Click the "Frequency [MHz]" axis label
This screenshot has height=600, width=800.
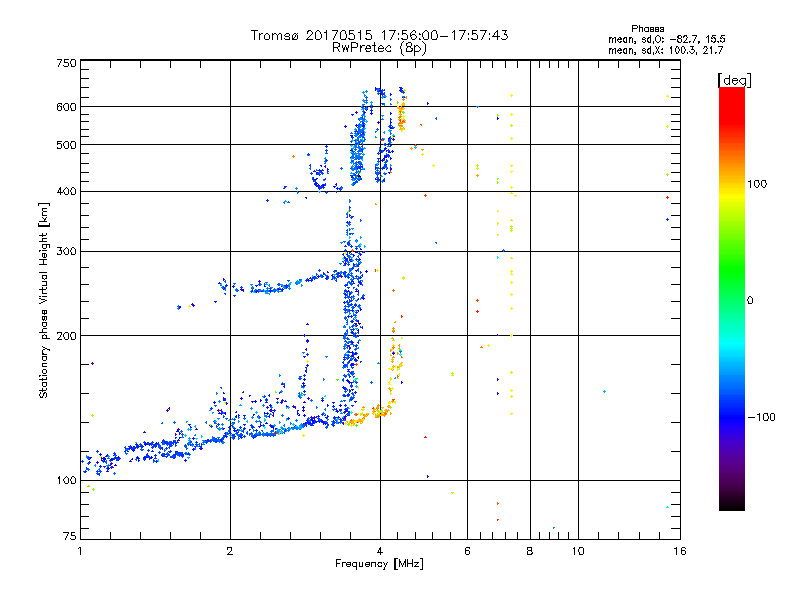coord(379,564)
